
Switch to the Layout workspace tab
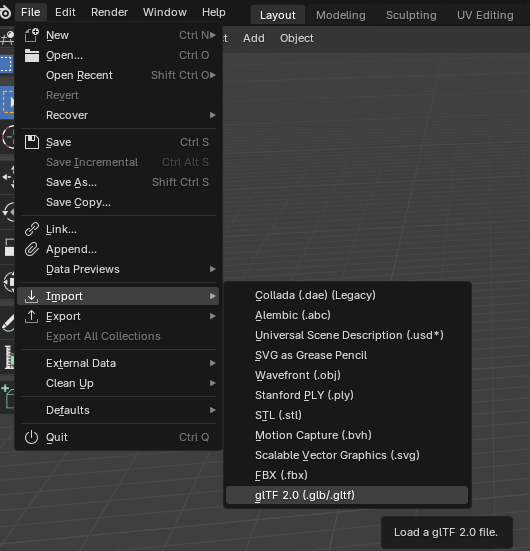[278, 15]
